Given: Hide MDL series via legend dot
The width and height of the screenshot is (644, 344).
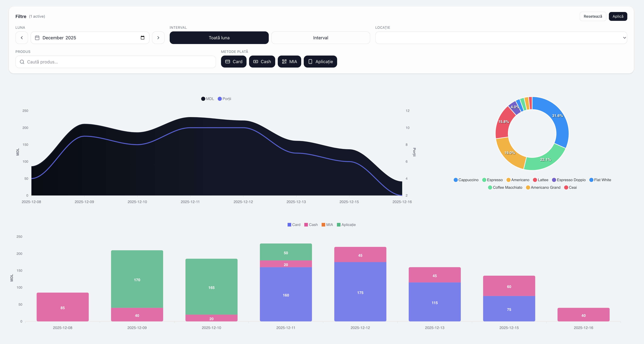Looking at the screenshot, I should pos(203,99).
